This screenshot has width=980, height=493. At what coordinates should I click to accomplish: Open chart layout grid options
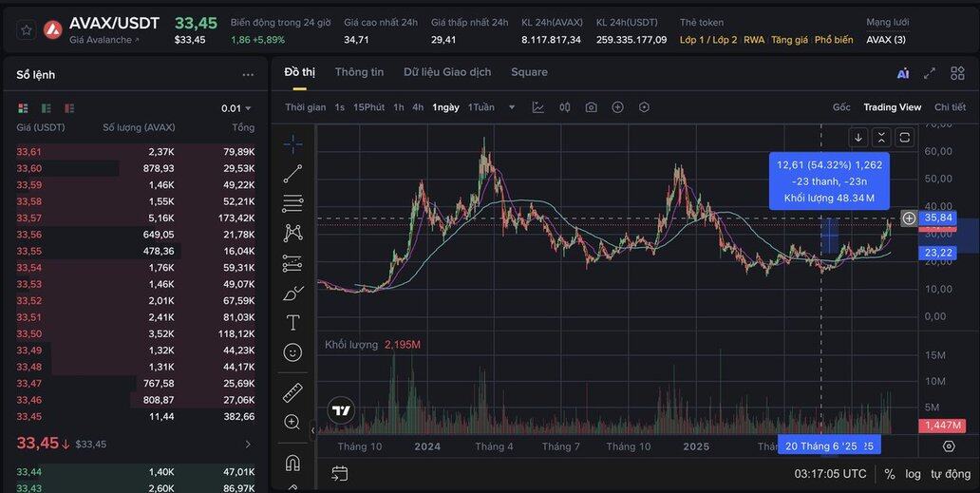pos(957,73)
